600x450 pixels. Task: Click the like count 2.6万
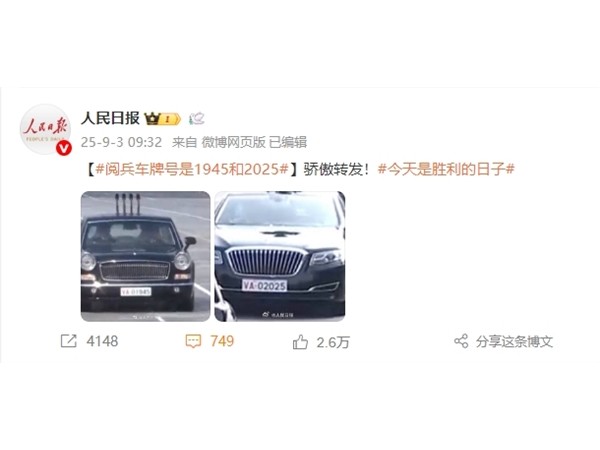click(333, 342)
